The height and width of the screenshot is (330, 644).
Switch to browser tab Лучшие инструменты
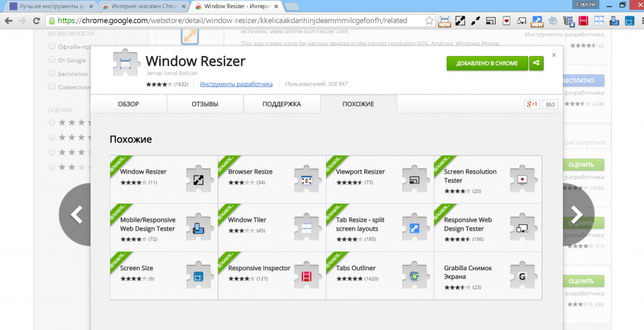point(53,6)
